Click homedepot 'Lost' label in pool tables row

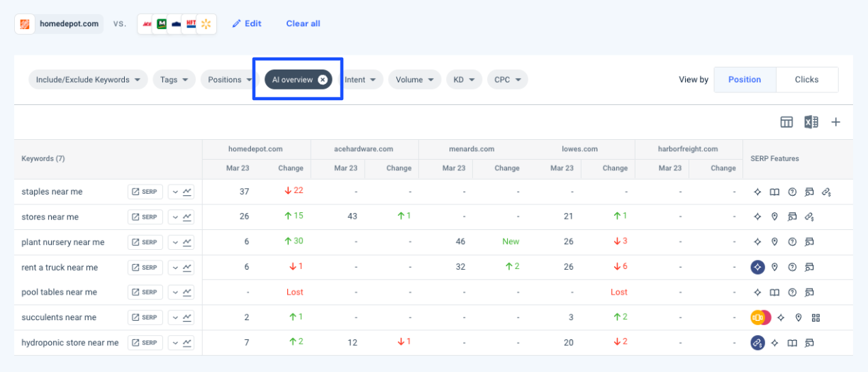coord(295,292)
